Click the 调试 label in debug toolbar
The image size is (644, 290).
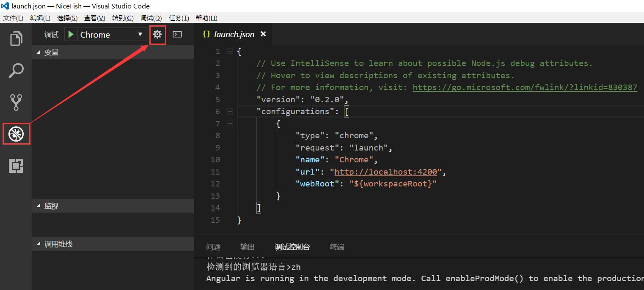(x=51, y=35)
